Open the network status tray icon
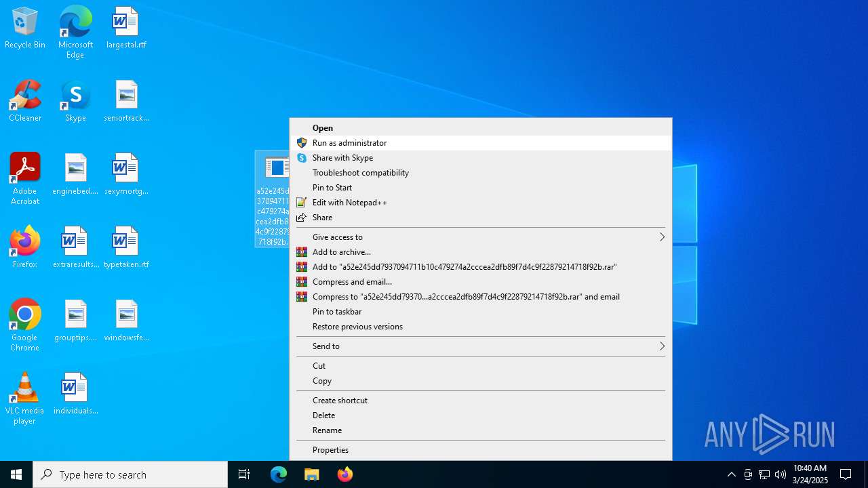Image resolution: width=868 pixels, height=488 pixels. point(764,474)
